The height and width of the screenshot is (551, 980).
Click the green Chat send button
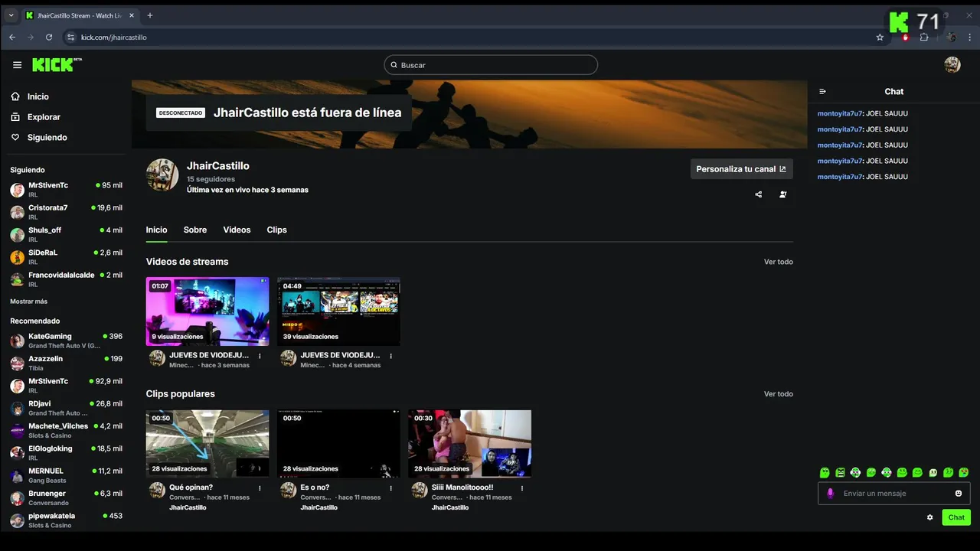point(956,517)
